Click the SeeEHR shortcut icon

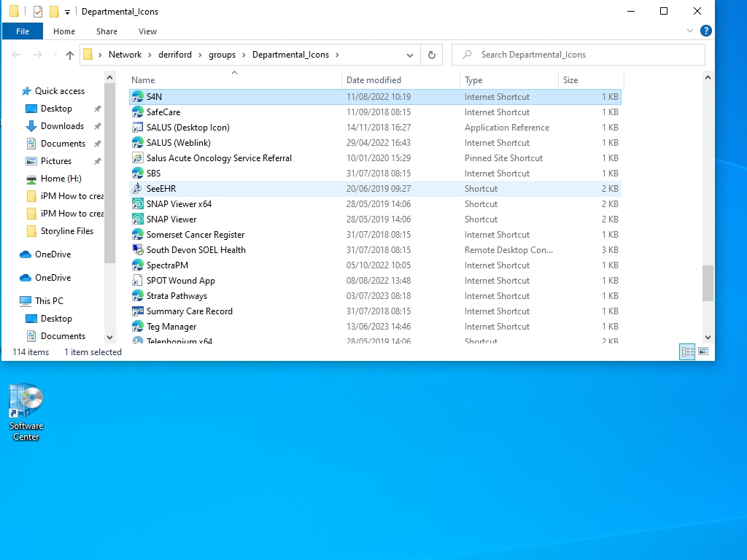coord(138,189)
